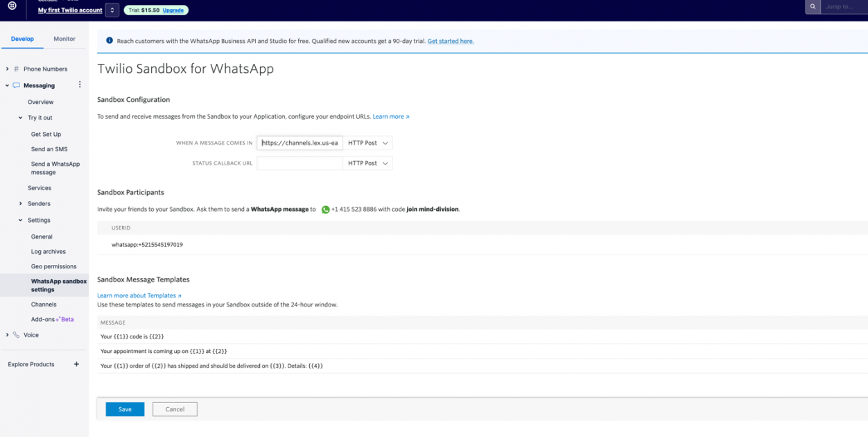Collapse the Try it out group
The width and height of the screenshot is (868, 437).
click(21, 118)
